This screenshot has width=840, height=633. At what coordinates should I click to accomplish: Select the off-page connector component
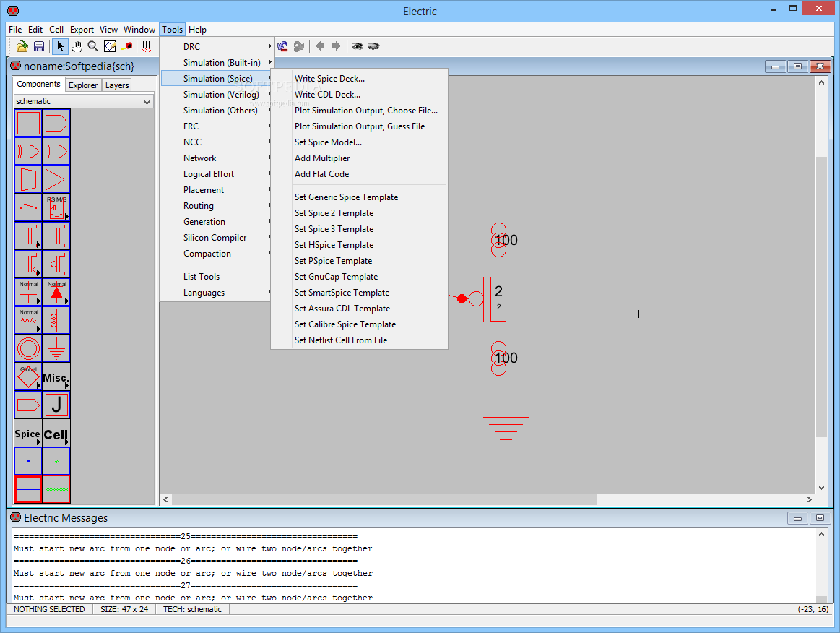pos(28,405)
